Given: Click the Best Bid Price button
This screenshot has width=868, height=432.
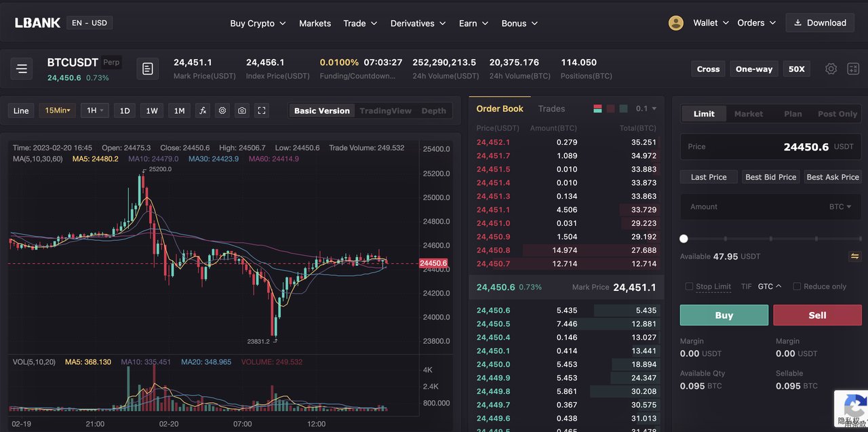Looking at the screenshot, I should pos(770,177).
